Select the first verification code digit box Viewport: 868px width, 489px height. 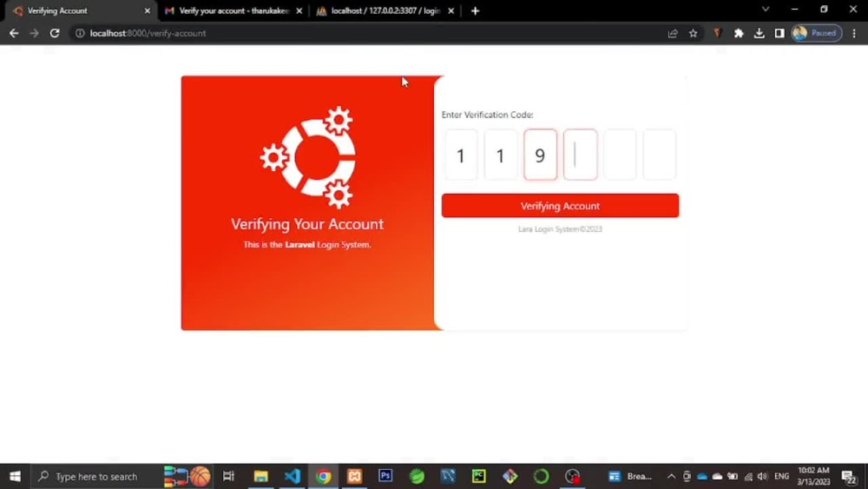[x=461, y=155]
